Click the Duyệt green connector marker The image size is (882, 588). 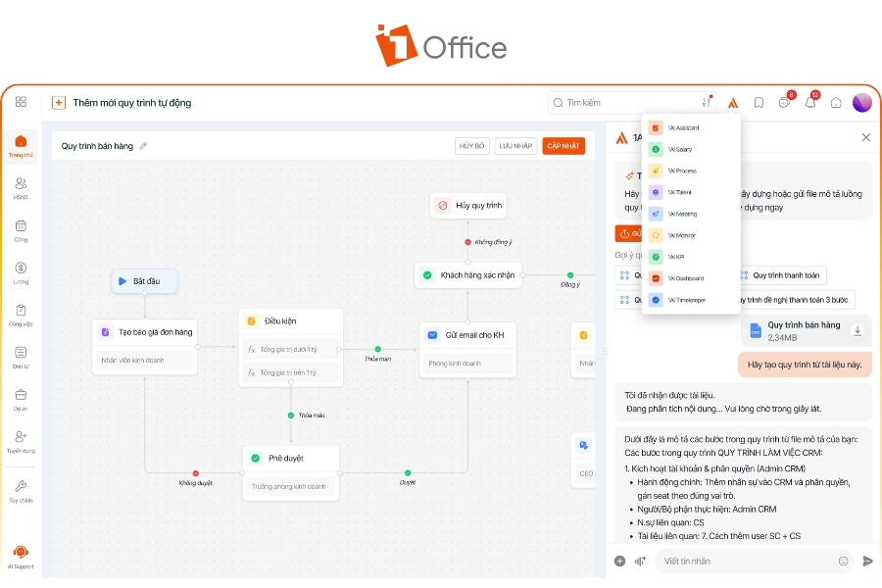point(408,472)
